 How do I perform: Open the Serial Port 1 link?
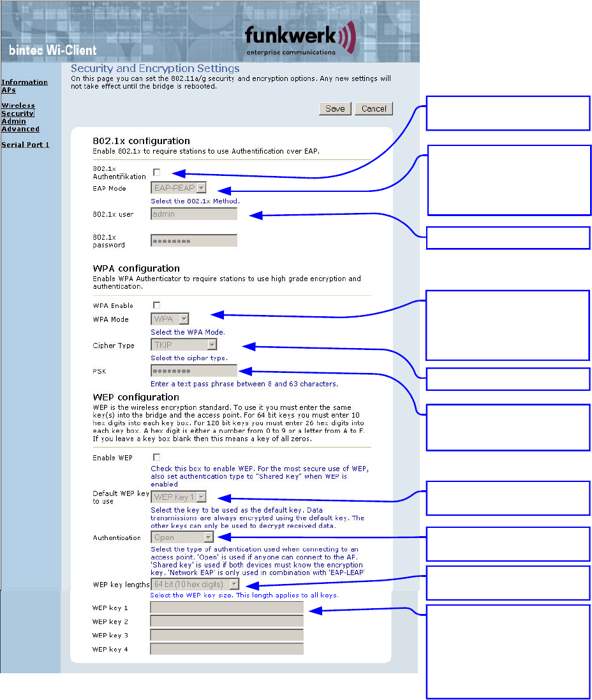[25, 145]
